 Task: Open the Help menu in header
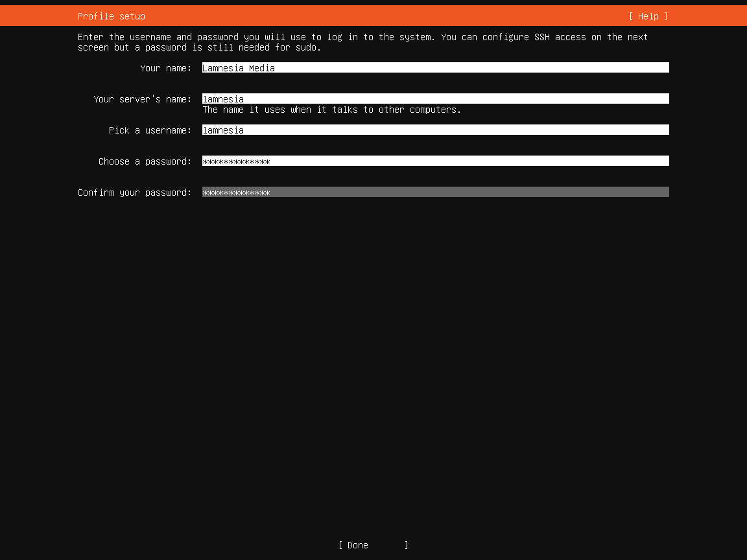point(648,16)
